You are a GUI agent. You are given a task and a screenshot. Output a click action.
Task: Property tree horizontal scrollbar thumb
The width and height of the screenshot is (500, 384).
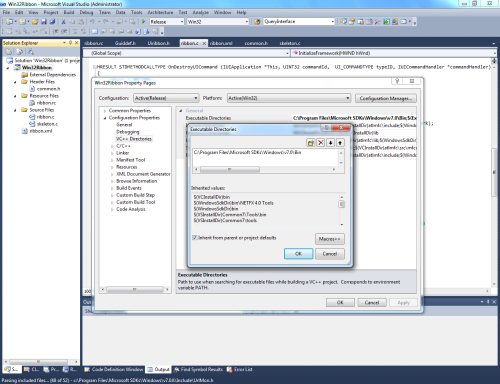tap(135, 289)
